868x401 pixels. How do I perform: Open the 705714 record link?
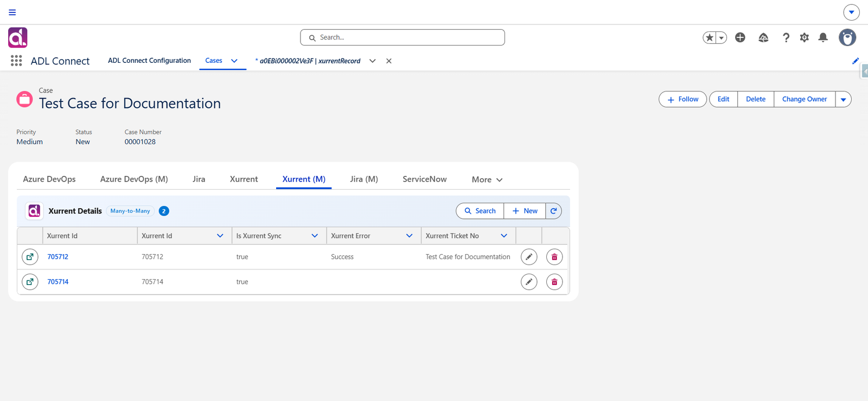[x=58, y=282]
